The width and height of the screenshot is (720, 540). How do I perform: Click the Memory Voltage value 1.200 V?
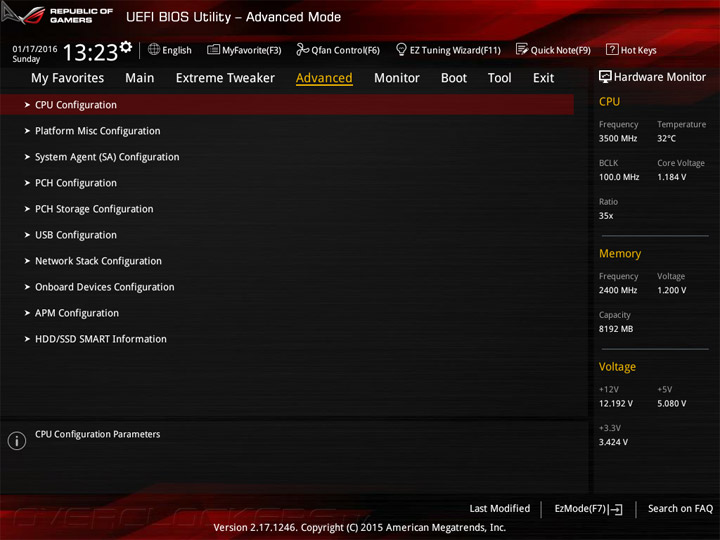(x=672, y=290)
